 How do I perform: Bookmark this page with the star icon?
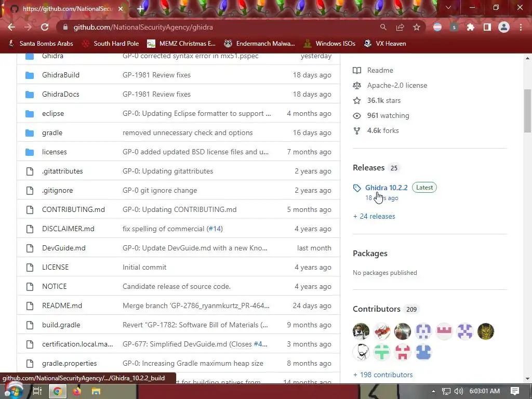(x=417, y=27)
